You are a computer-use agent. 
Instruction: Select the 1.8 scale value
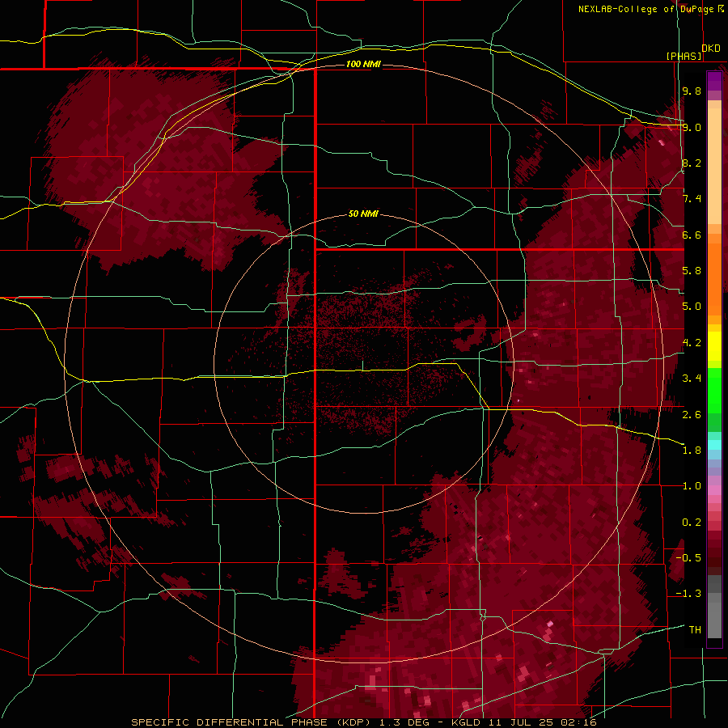click(692, 451)
